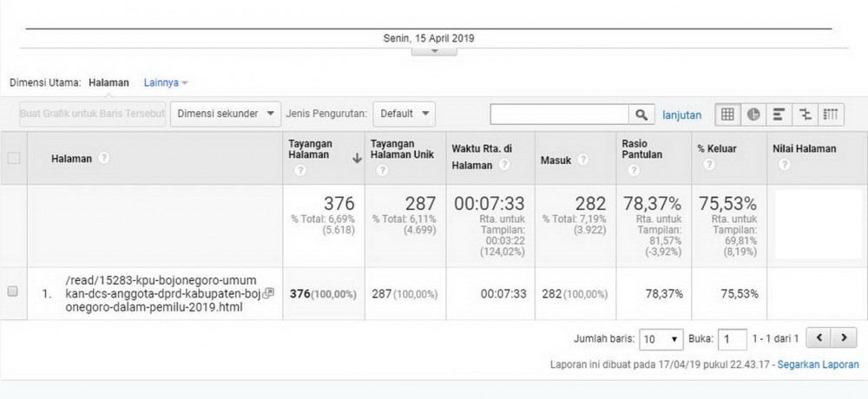The width and height of the screenshot is (868, 399).
Task: Tick the select-all checkbox in table header
Action: coord(13,158)
